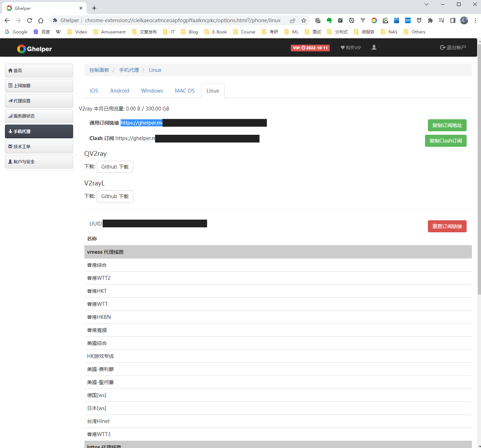
Task: Click the 控制面板 breadcrumb link
Action: (x=99, y=70)
